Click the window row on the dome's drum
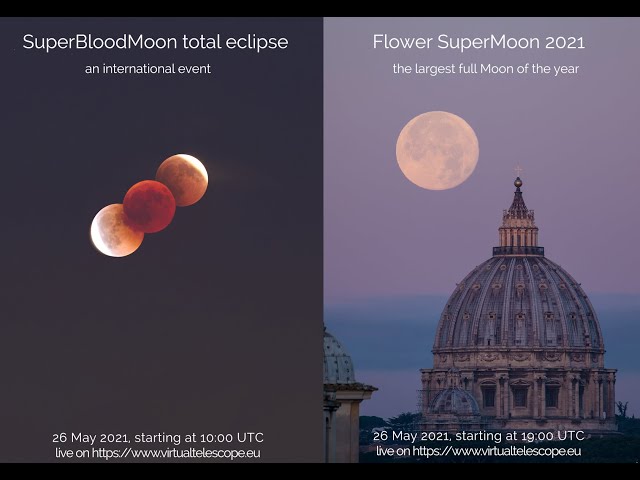640x480 pixels. [x=519, y=395]
